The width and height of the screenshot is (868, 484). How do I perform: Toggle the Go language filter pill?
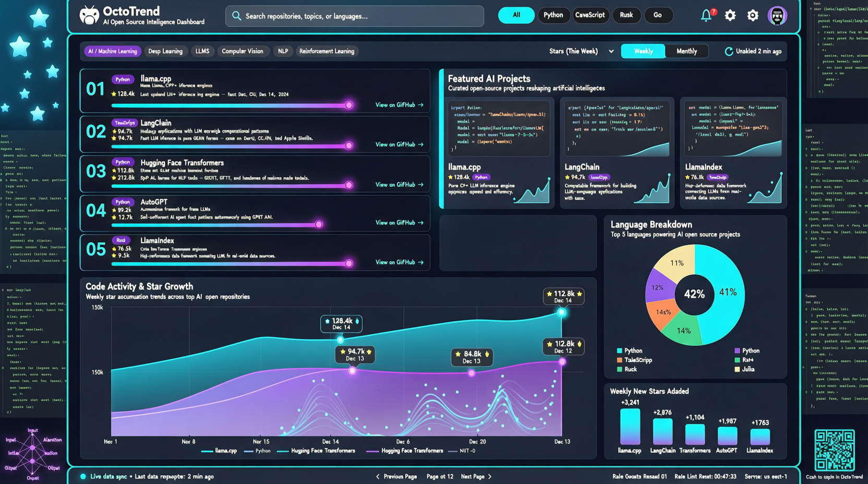[658, 15]
